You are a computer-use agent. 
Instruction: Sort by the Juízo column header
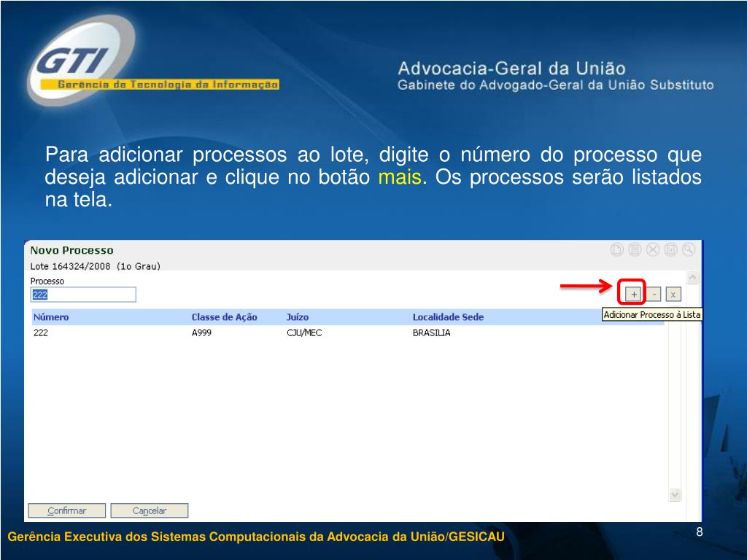(298, 317)
